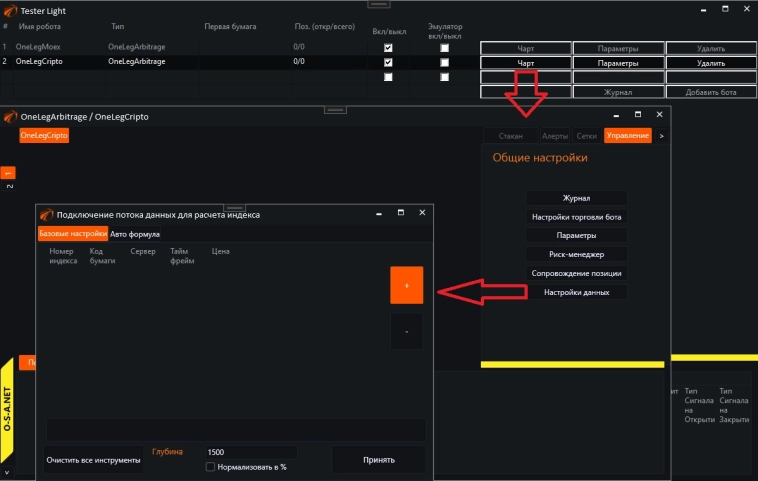Click 'Очистить все инструменты' button
Image resolution: width=758 pixels, height=481 pixels.
pos(93,460)
